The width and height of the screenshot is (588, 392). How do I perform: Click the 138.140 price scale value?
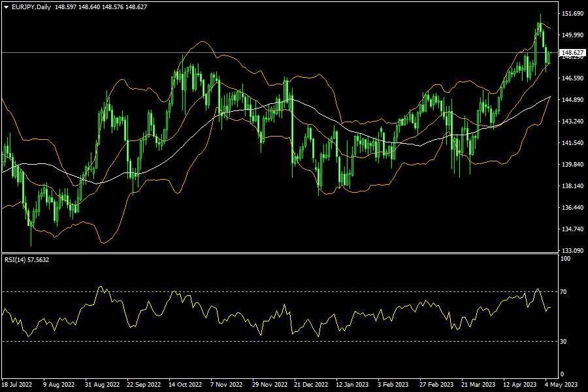(572, 186)
